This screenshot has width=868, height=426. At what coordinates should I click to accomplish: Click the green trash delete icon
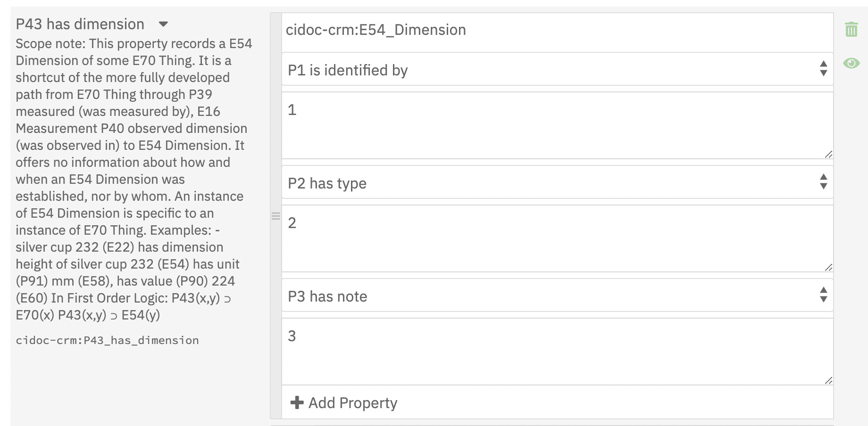851,29
